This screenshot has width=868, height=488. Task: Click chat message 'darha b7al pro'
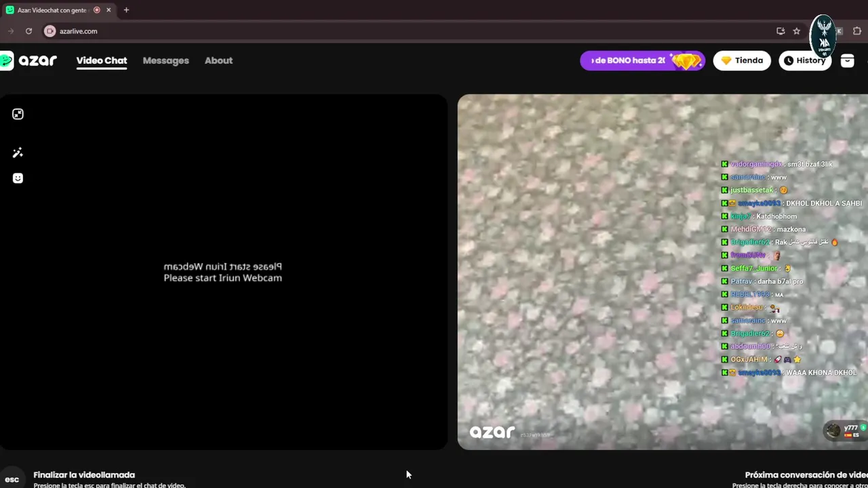click(780, 281)
